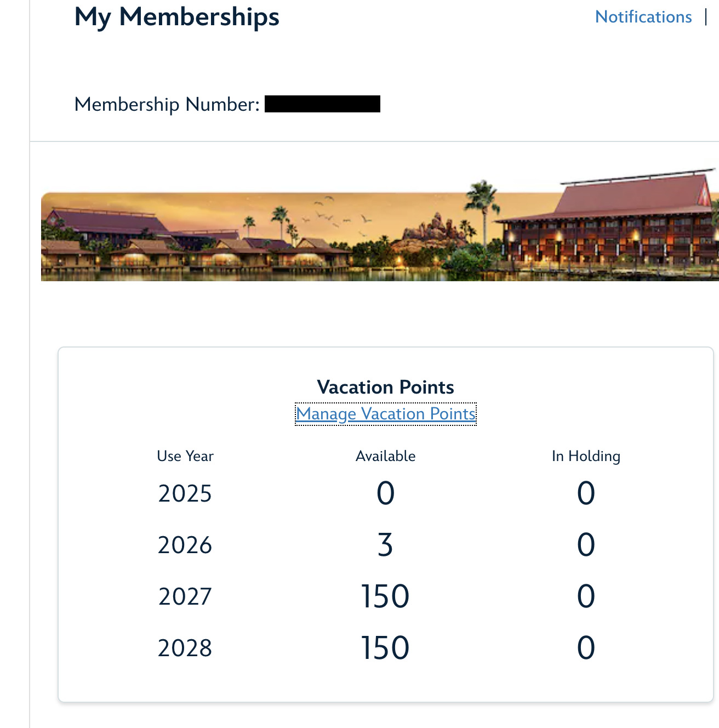Click the Vacation Points title
719x728 pixels.
coord(386,388)
